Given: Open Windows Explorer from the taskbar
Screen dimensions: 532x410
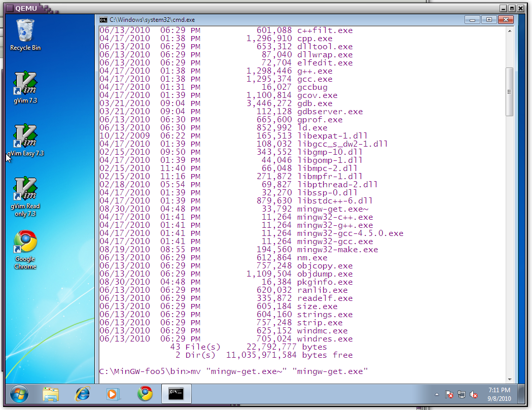Looking at the screenshot, I should (x=51, y=394).
